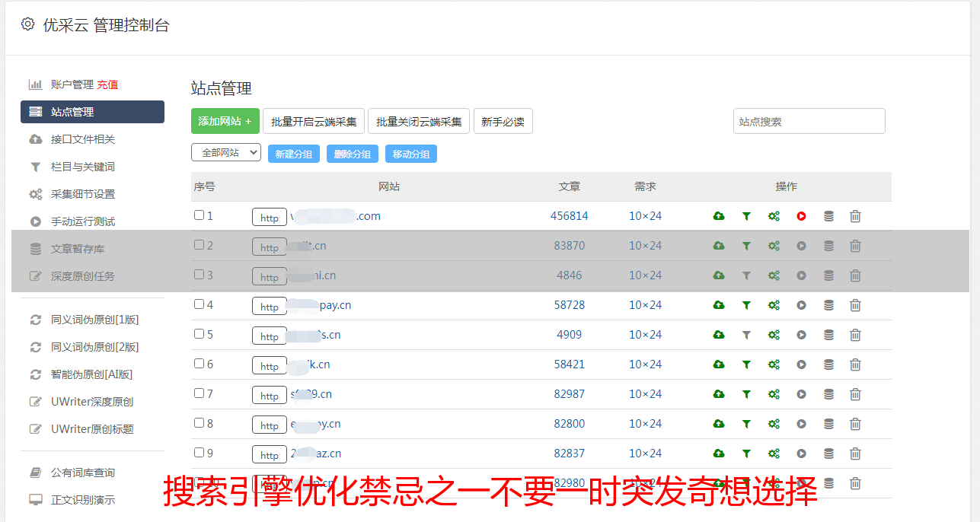Click the red play icon in row 1
Screen dimensions: 980x522
click(801, 216)
